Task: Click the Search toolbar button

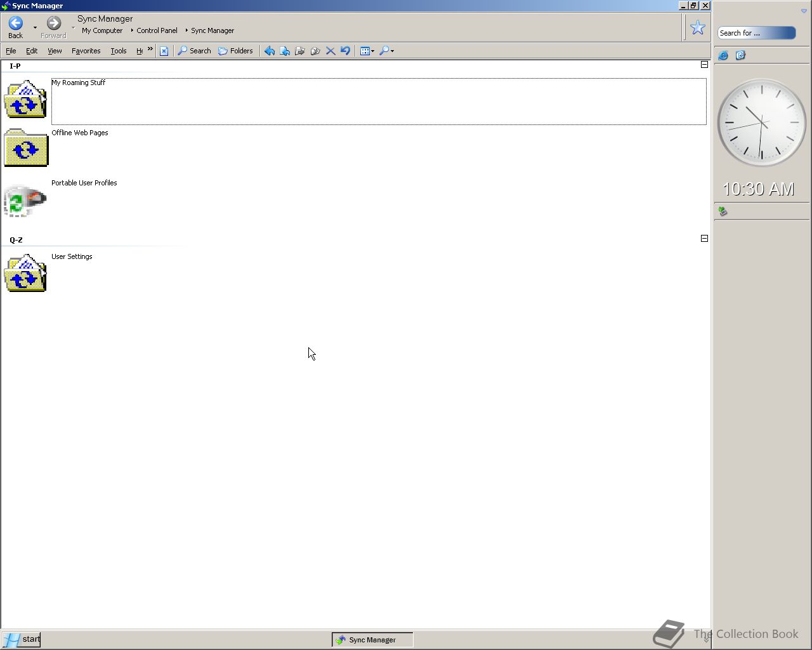Action: pos(194,51)
